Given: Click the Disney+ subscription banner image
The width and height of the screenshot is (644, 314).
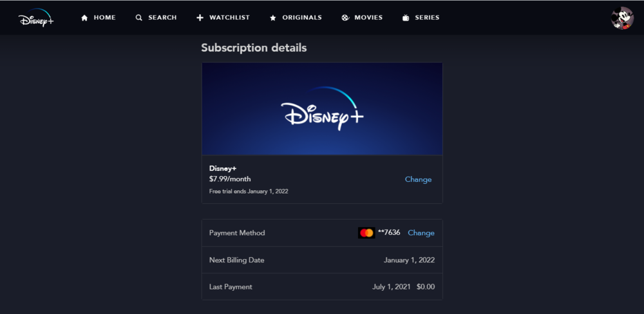Looking at the screenshot, I should pos(322,108).
